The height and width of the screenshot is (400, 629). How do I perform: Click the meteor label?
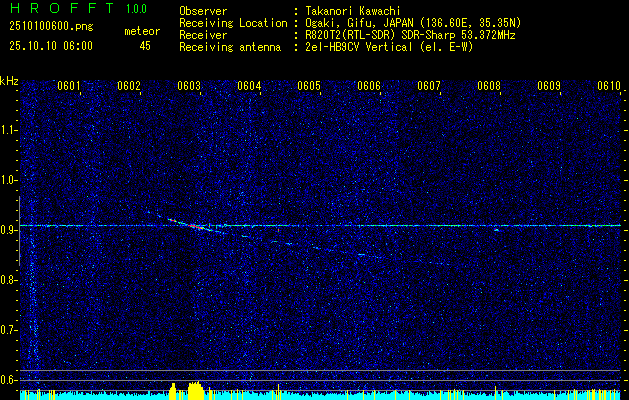[142, 31]
